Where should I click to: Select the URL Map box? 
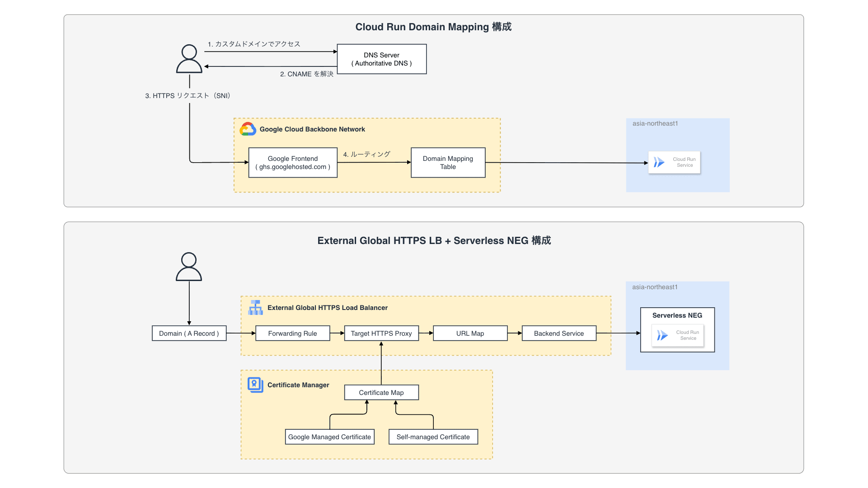[x=470, y=333]
